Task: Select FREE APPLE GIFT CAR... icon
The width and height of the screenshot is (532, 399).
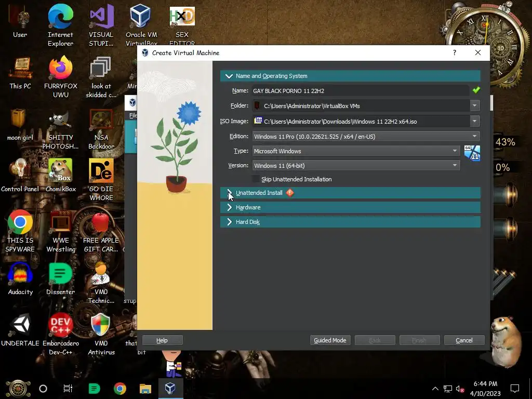Action: tap(101, 231)
